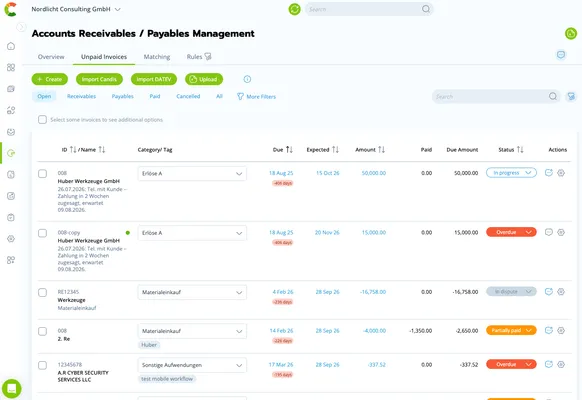The image size is (582, 400).
Task: Sort by Status column arrows
Action: pos(520,150)
